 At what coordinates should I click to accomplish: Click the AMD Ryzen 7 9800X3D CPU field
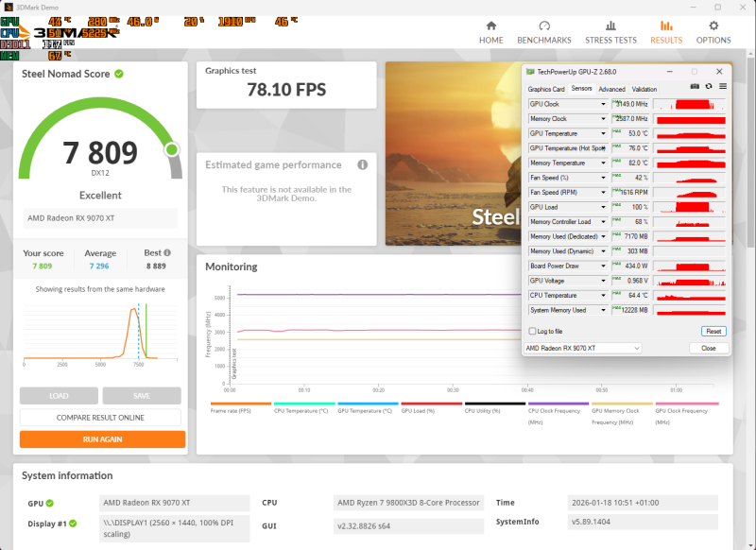pos(408,503)
